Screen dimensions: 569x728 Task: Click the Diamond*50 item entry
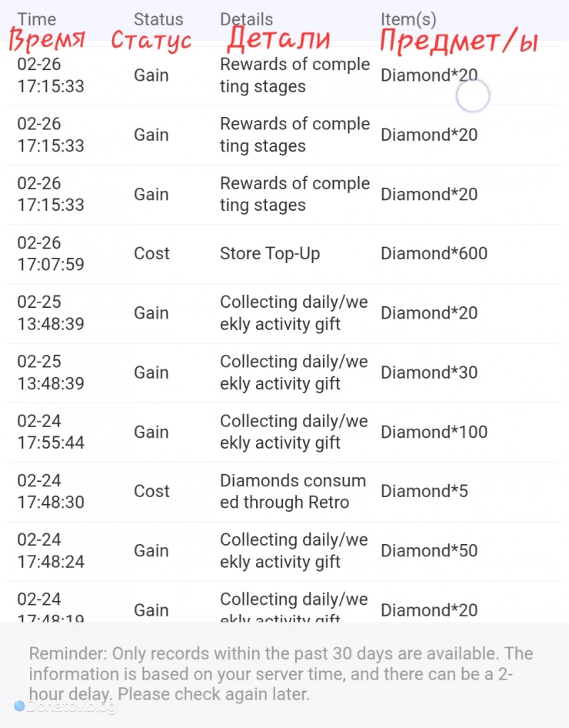tap(429, 550)
